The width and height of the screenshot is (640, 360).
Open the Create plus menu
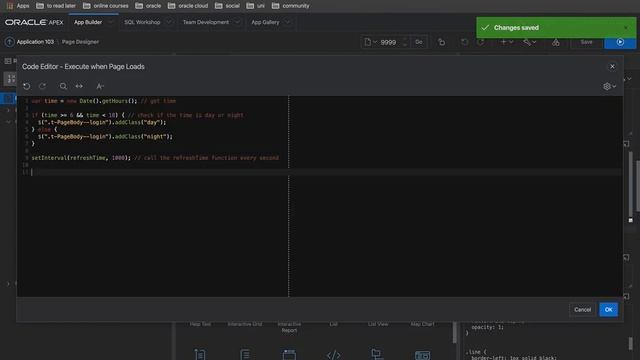click(x=507, y=42)
